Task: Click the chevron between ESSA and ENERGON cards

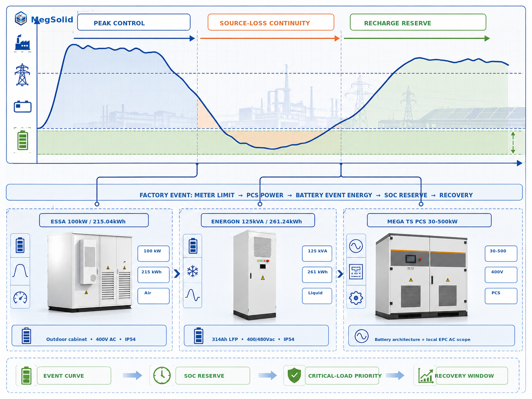Action: point(177,273)
